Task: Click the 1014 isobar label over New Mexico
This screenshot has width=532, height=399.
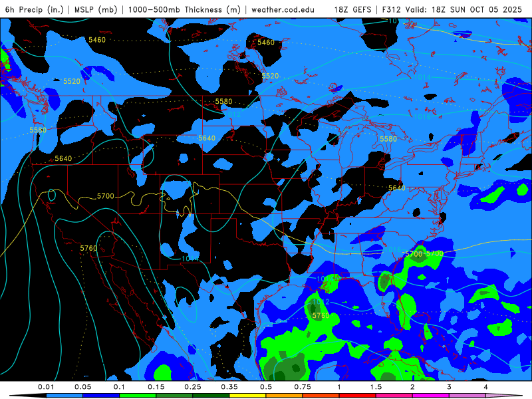Action: pyautogui.click(x=190, y=259)
